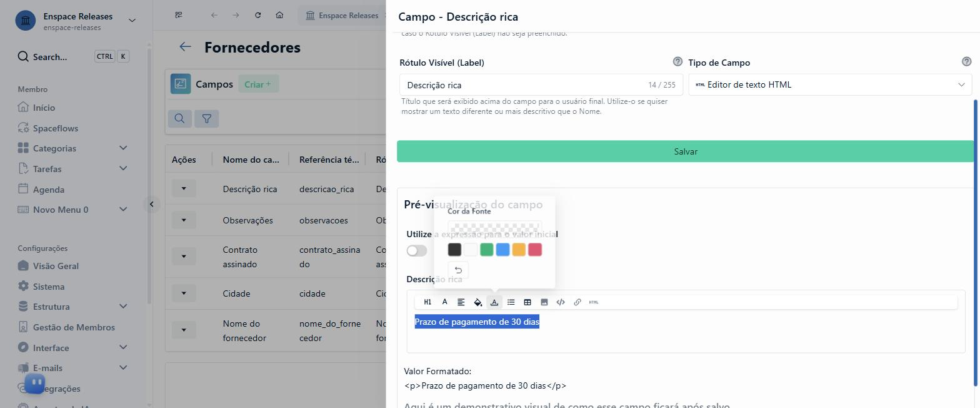
Task: Open search filter in Campos panel
Action: click(179, 118)
